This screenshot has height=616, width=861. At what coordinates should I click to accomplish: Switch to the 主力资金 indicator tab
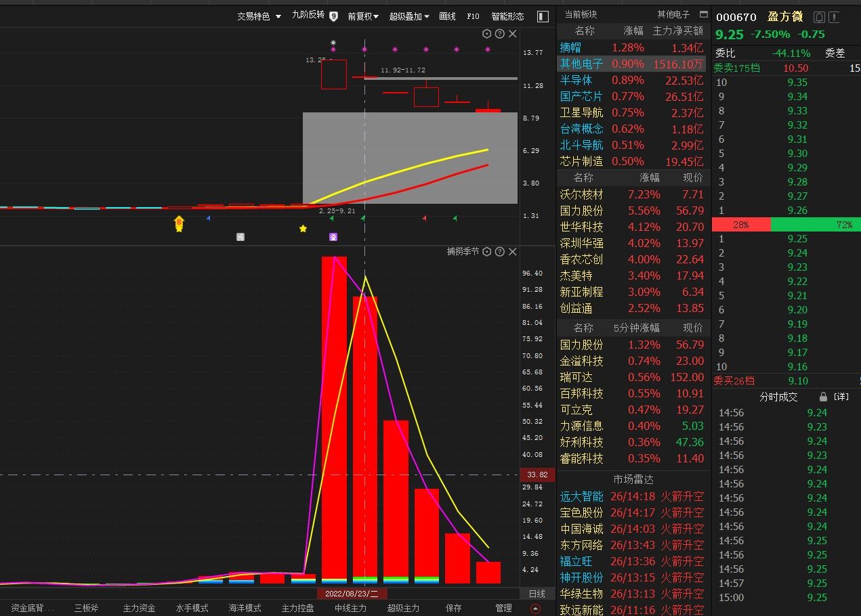coord(139,608)
